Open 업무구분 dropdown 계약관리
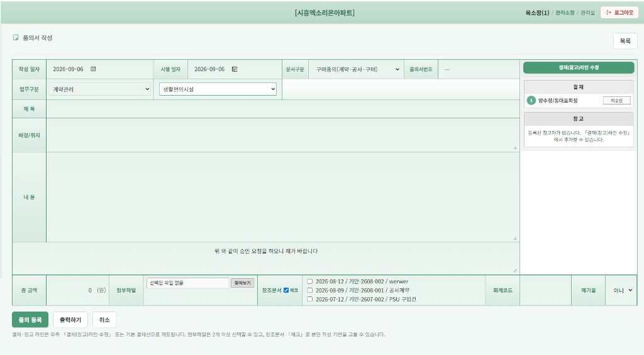Image resolution: width=644 pixels, height=355 pixels. tap(100, 89)
